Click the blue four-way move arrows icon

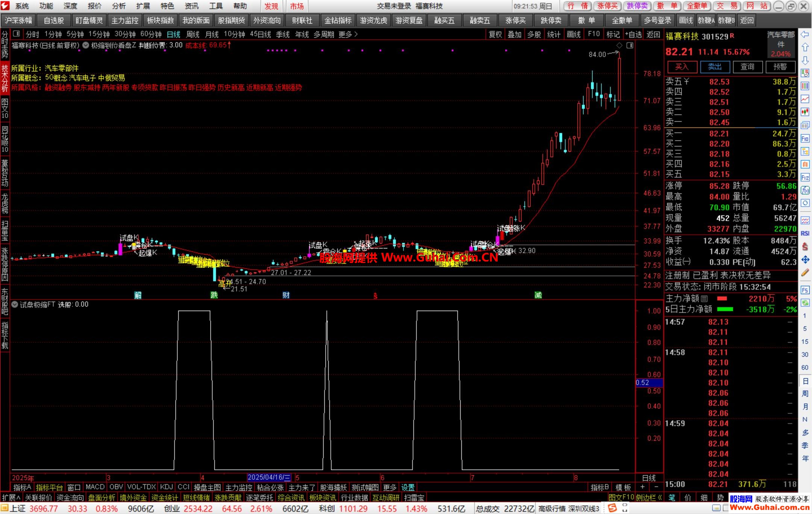(805, 260)
